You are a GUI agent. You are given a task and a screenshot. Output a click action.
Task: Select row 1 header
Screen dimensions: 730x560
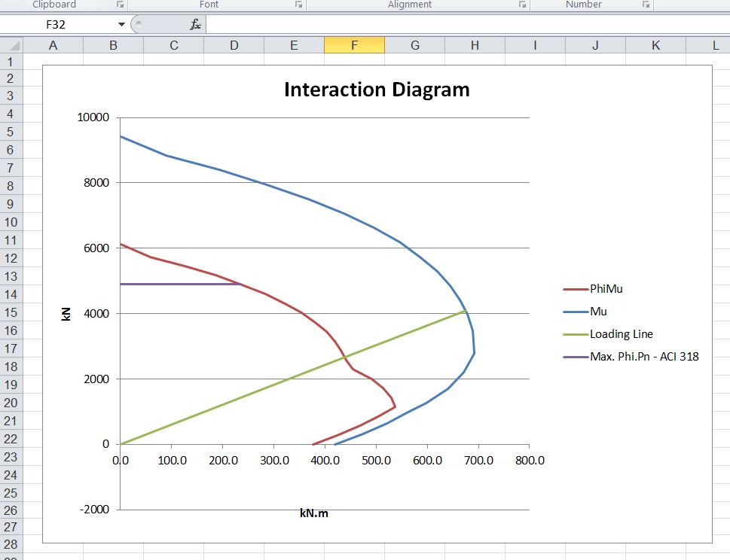coord(11,62)
